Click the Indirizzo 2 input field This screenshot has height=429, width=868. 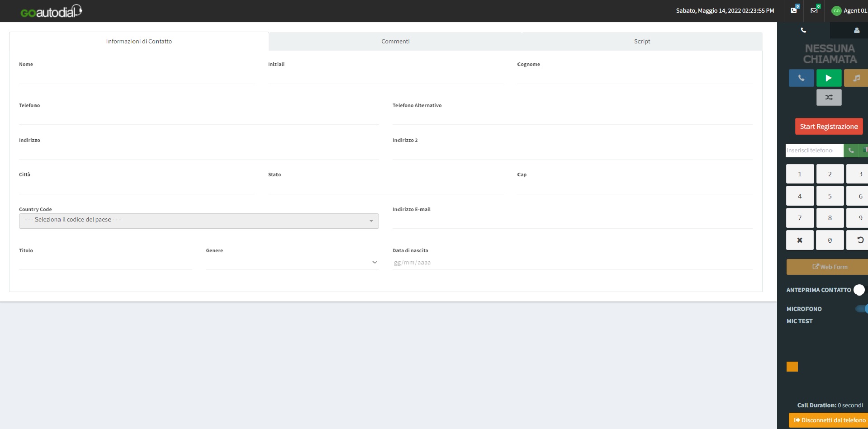click(572, 153)
